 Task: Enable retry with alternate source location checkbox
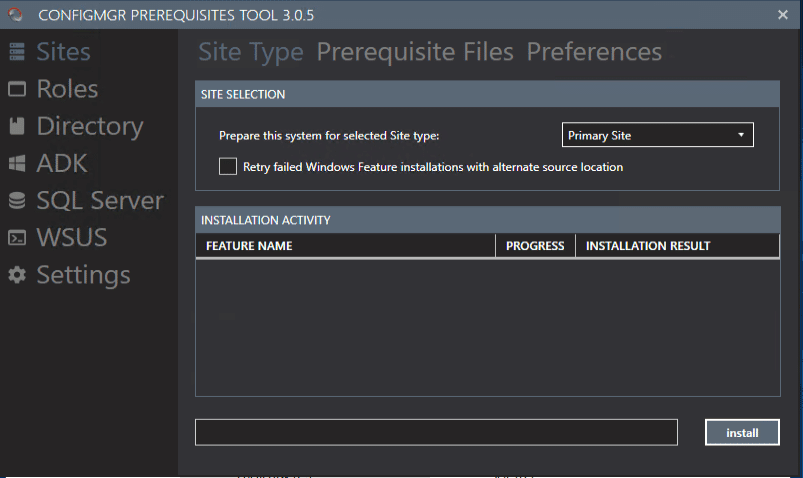(228, 167)
